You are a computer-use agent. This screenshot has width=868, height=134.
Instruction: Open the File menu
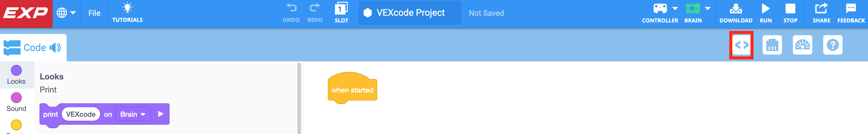click(94, 13)
